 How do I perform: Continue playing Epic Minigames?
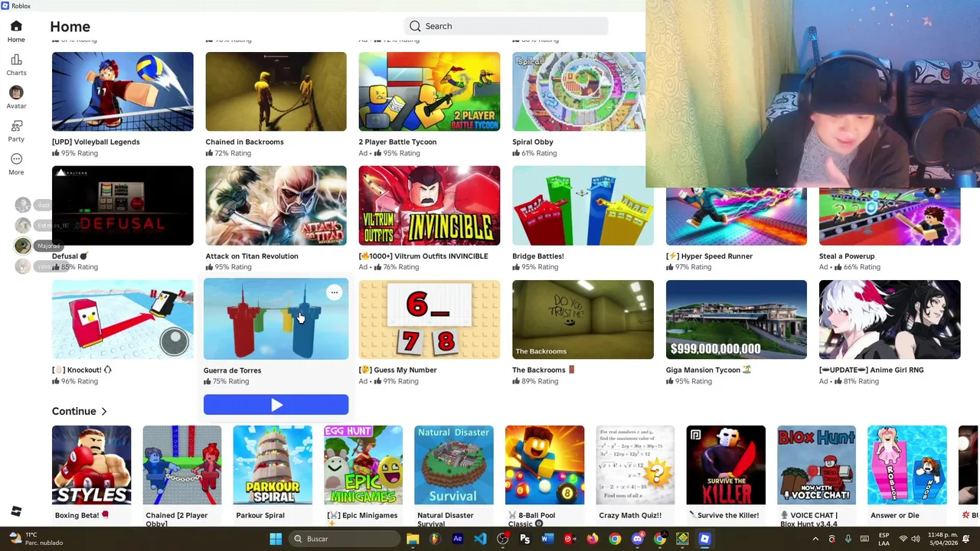[363, 465]
